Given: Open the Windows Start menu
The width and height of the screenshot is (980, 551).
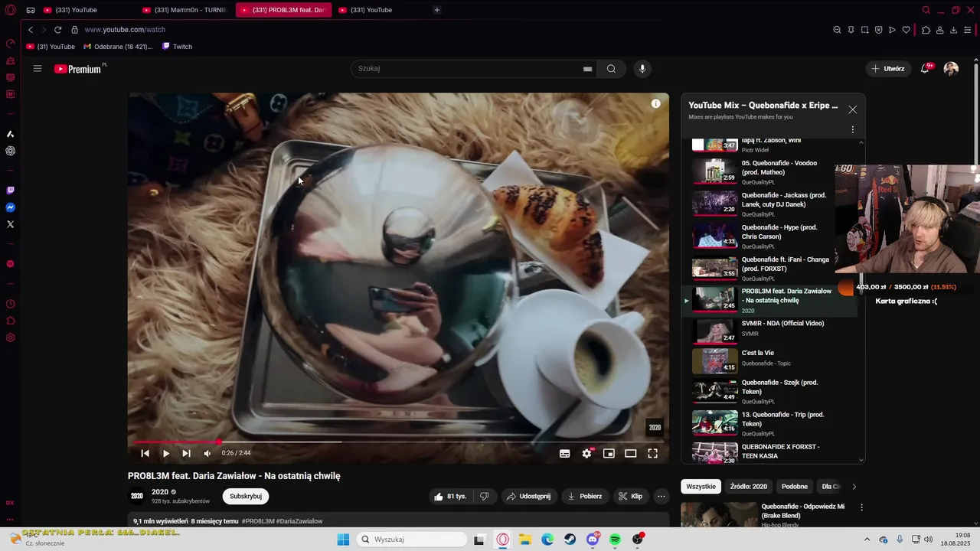Looking at the screenshot, I should point(343,540).
